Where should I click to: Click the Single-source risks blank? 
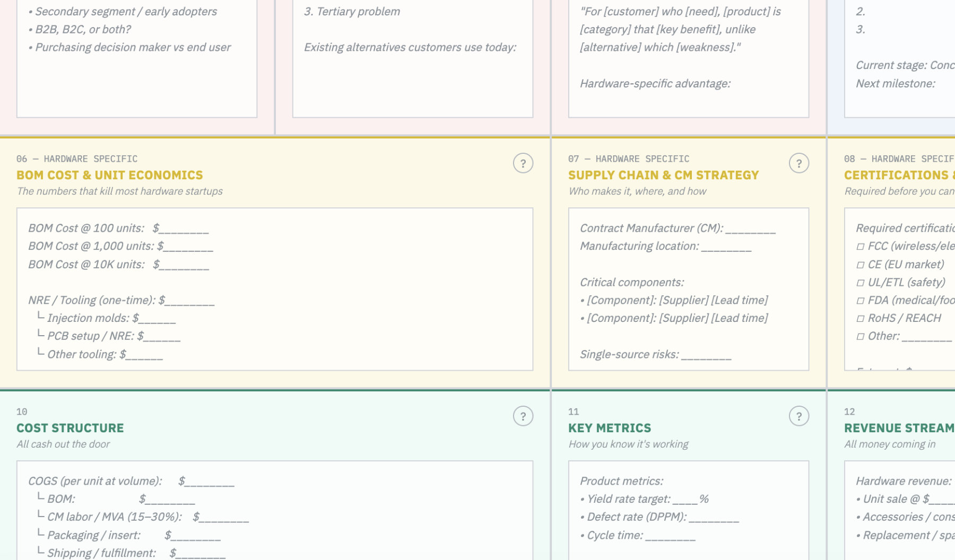coord(706,355)
